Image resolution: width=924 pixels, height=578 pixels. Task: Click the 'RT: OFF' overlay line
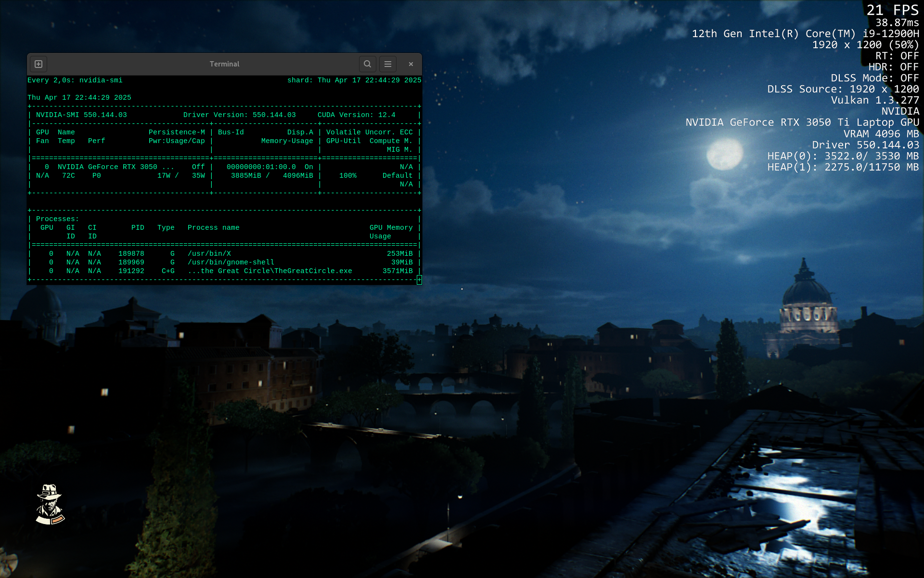point(897,56)
